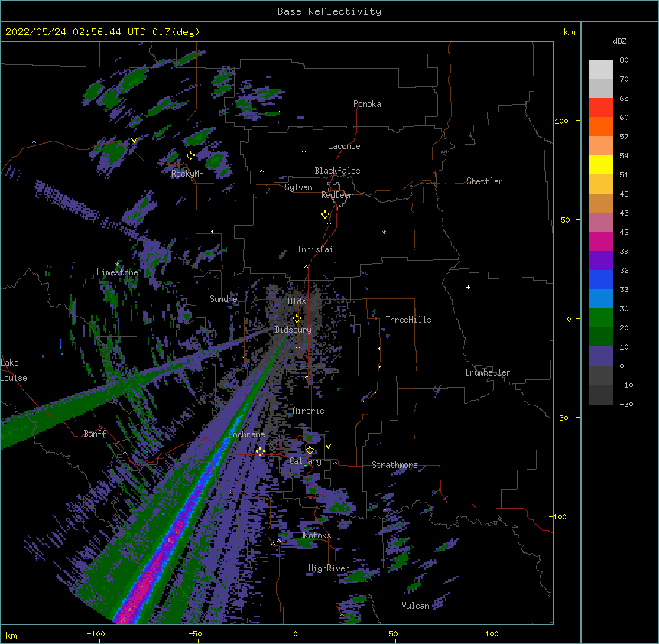
Task: Click the yellow radar site marker between Olds and Didsbury
Action: point(297,318)
